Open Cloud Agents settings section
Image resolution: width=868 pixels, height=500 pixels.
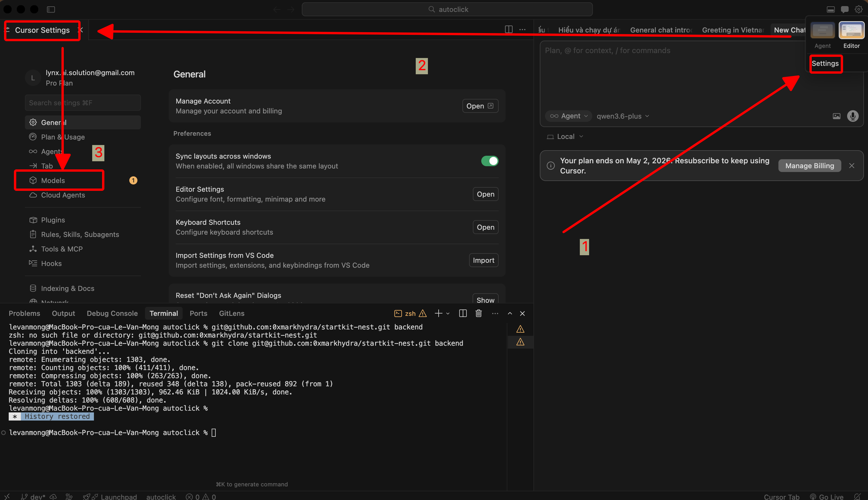83,195
